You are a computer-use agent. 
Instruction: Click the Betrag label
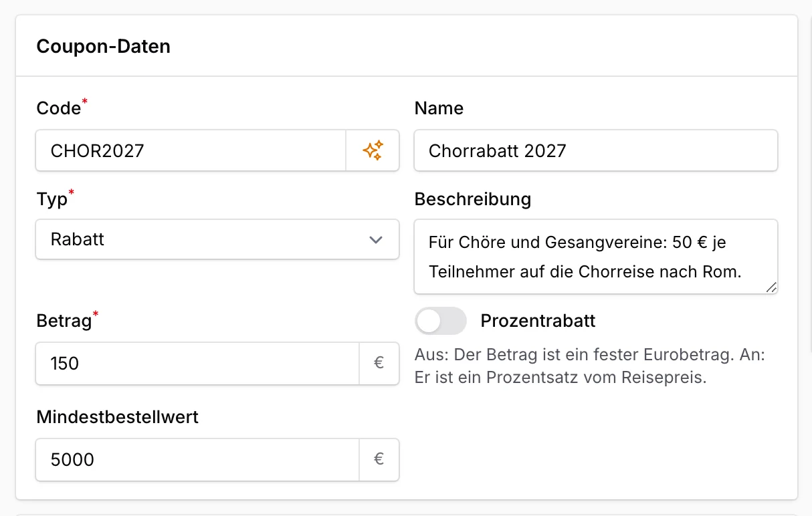coord(64,321)
